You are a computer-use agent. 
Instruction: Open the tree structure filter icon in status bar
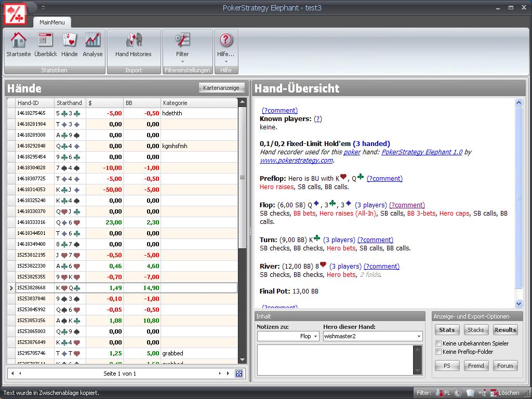pyautogui.click(x=482, y=393)
